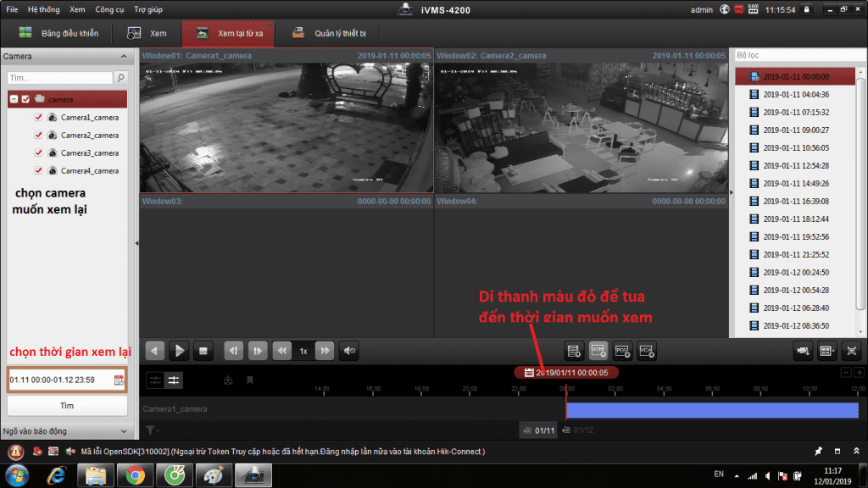Click the full screen icon

pyautogui.click(x=851, y=350)
